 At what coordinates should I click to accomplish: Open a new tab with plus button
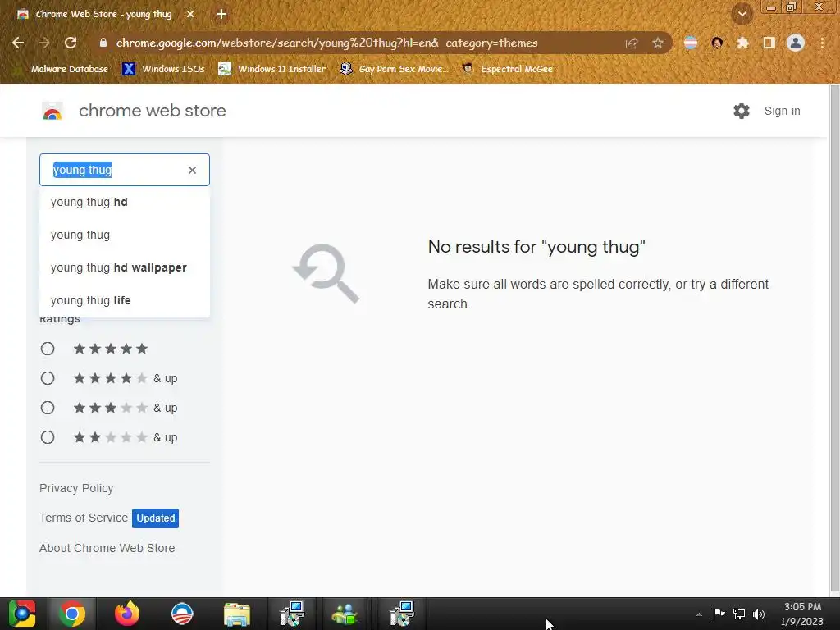click(x=221, y=15)
